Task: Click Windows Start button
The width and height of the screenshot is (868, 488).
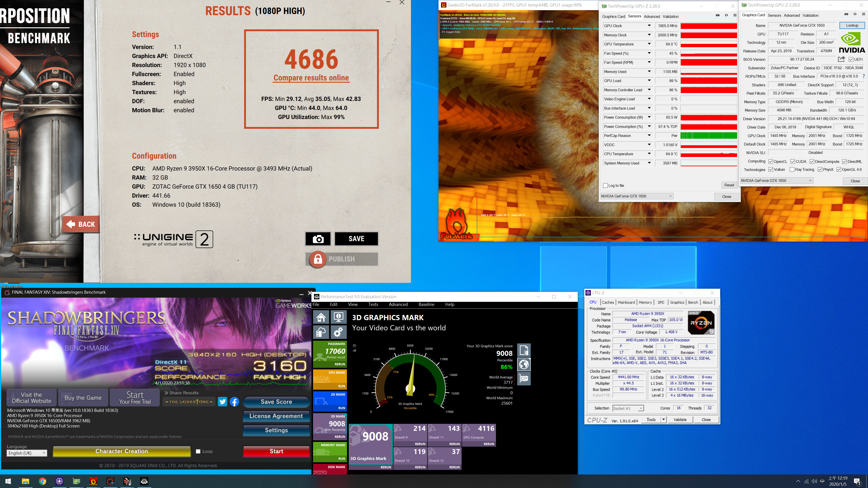Action: (8, 481)
